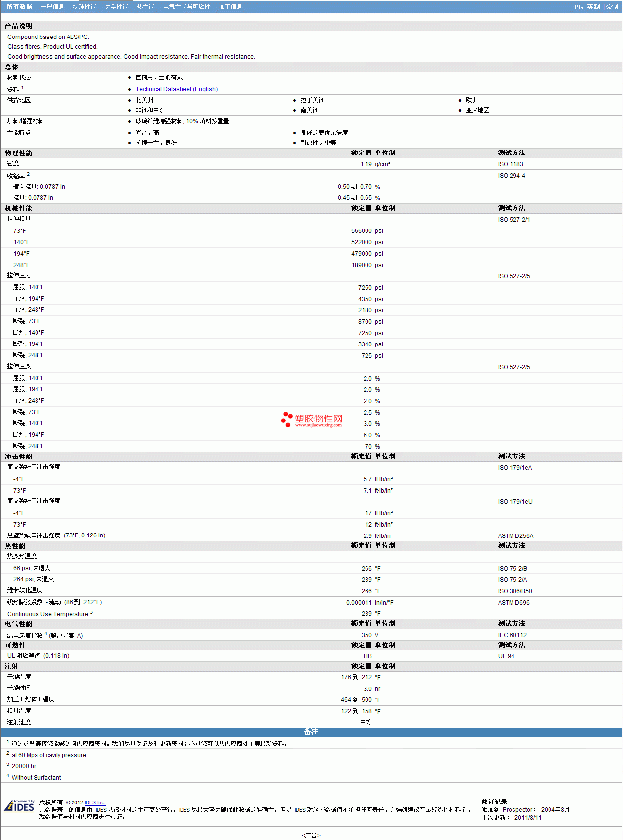The width and height of the screenshot is (623, 840).
Task: Click the 修订记录 heading
Action: [x=494, y=802]
